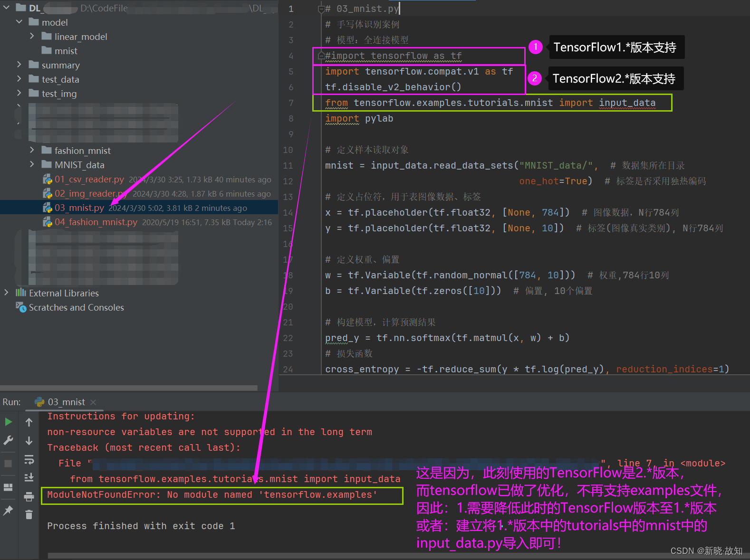
Task: Click the project panel horizontal scrollbar
Action: [129, 388]
